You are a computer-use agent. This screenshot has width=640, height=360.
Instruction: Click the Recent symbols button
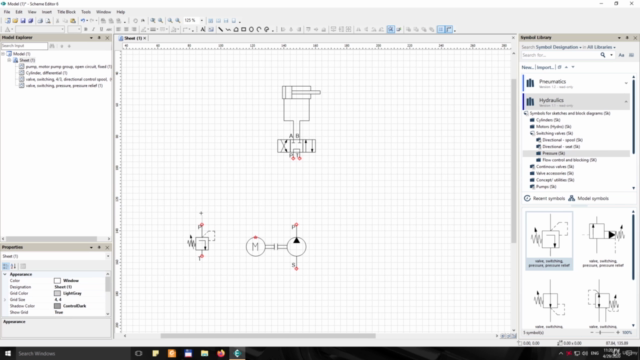544,198
